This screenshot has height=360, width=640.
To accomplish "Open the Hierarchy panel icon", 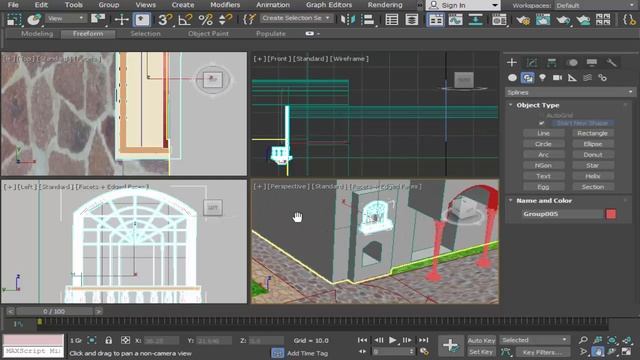I will pyautogui.click(x=552, y=62).
